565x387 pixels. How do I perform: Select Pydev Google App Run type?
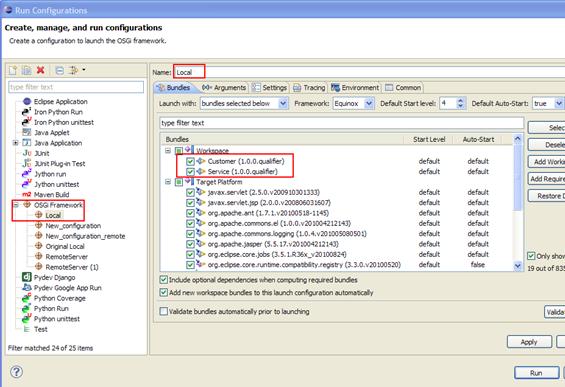pyautogui.click(x=67, y=288)
